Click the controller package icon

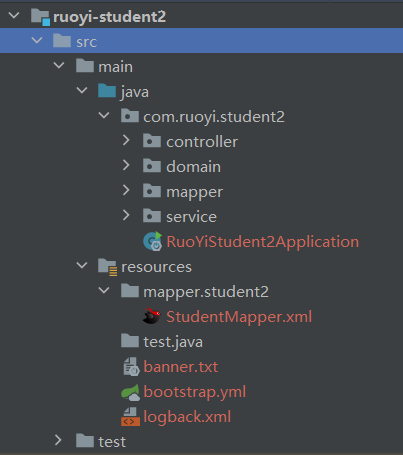152,141
